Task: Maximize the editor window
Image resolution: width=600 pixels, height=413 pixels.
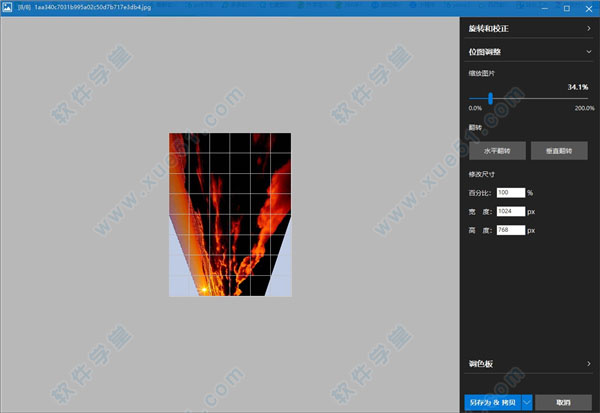Action: point(566,8)
